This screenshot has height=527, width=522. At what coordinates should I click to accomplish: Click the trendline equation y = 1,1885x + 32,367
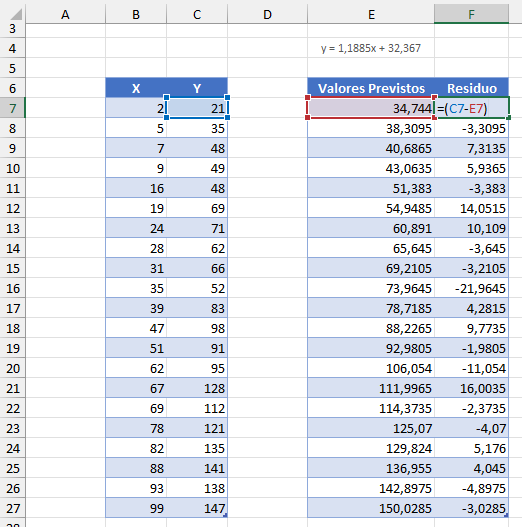[x=371, y=48]
